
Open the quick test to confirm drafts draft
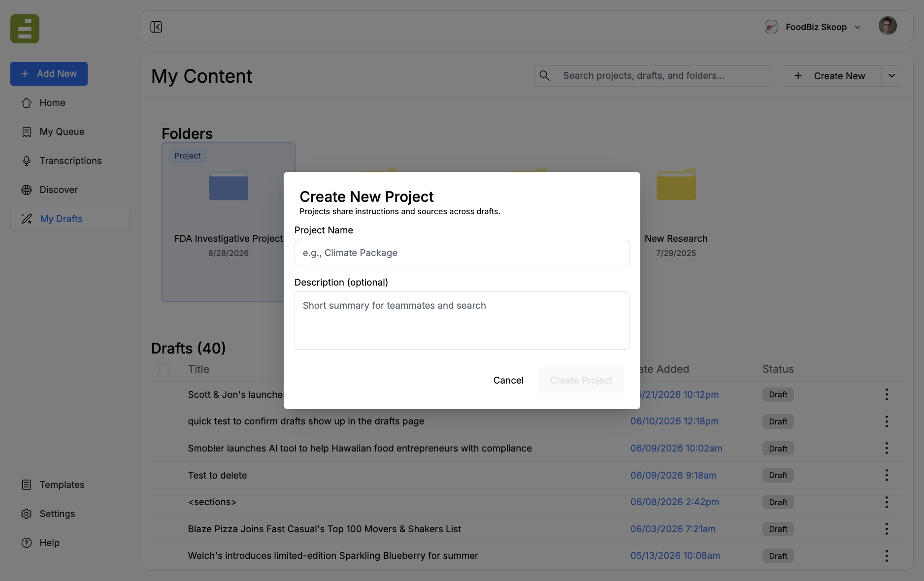306,421
